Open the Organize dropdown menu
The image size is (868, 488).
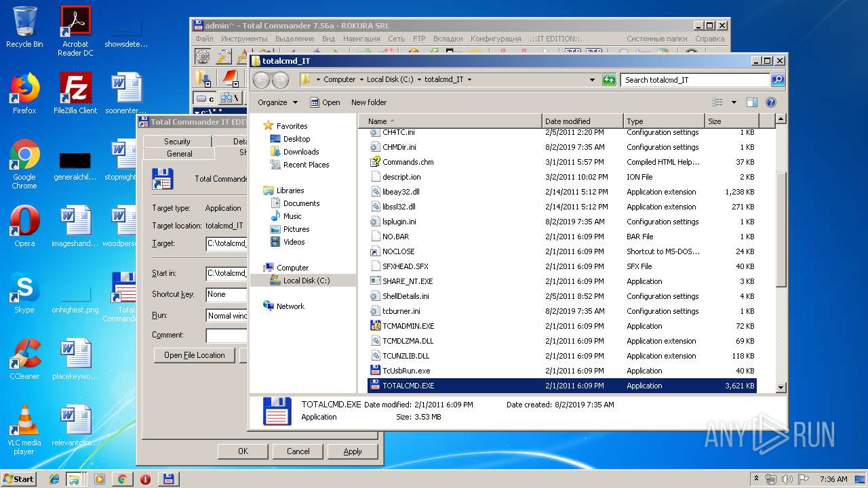tap(277, 102)
